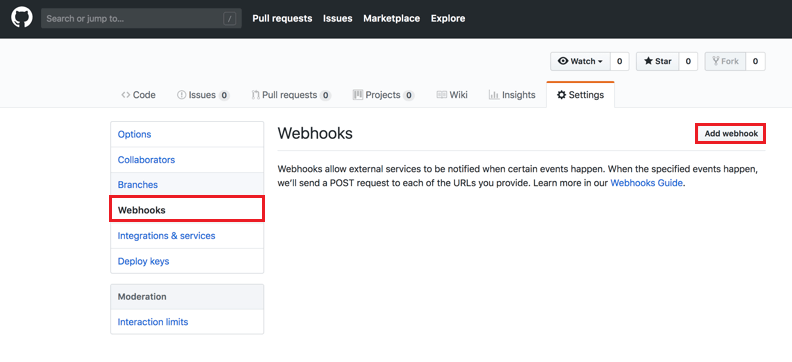Click the Webhooks page heading
Viewport: 792px width, 362px height.
315,133
